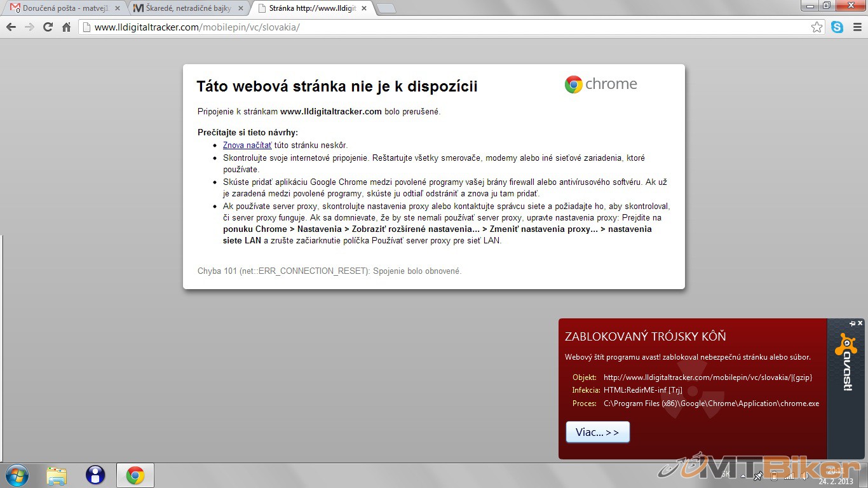
Task: Click the Viac... >> button in avast popup
Action: 597,432
